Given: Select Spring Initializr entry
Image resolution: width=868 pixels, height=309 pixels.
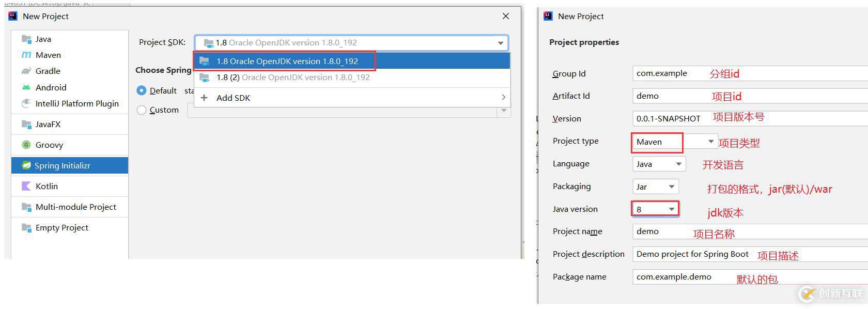Looking at the screenshot, I should (70, 165).
